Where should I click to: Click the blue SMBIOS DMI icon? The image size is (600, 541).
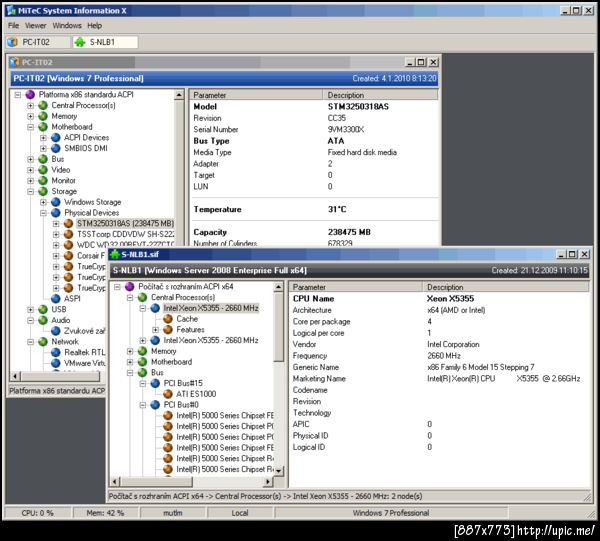click(56, 148)
